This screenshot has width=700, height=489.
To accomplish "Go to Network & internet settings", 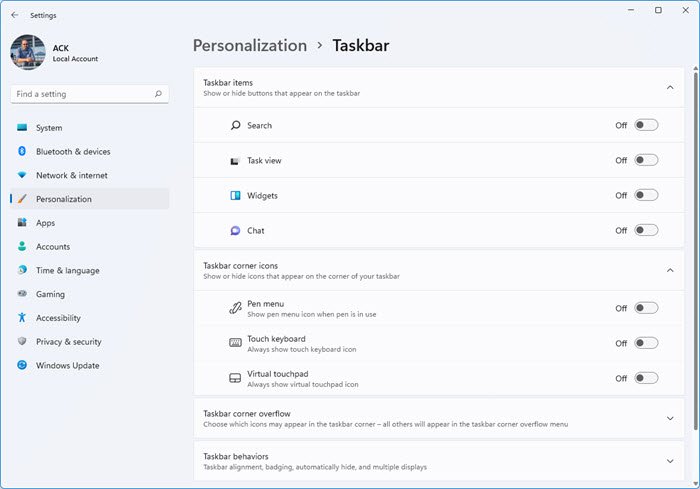I will tap(72, 175).
